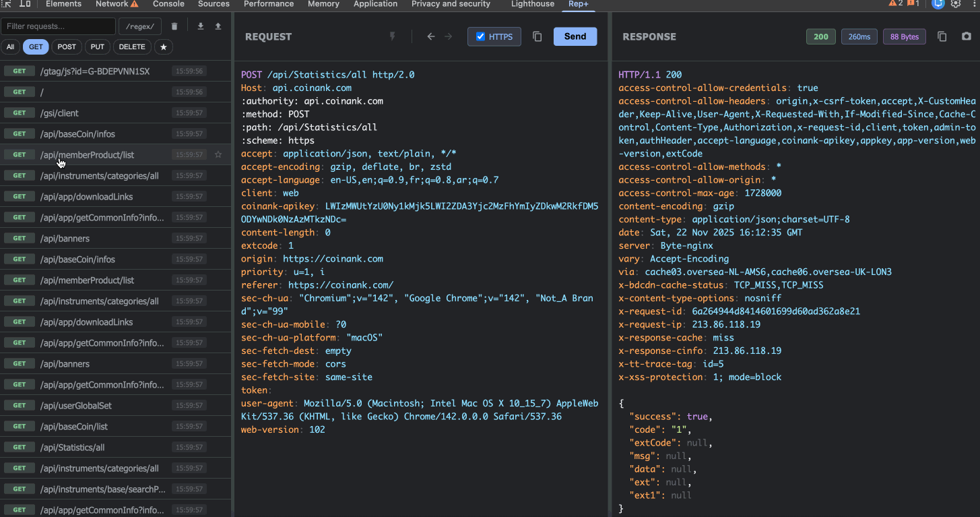Open DevTools settings gear icon

pos(956,4)
